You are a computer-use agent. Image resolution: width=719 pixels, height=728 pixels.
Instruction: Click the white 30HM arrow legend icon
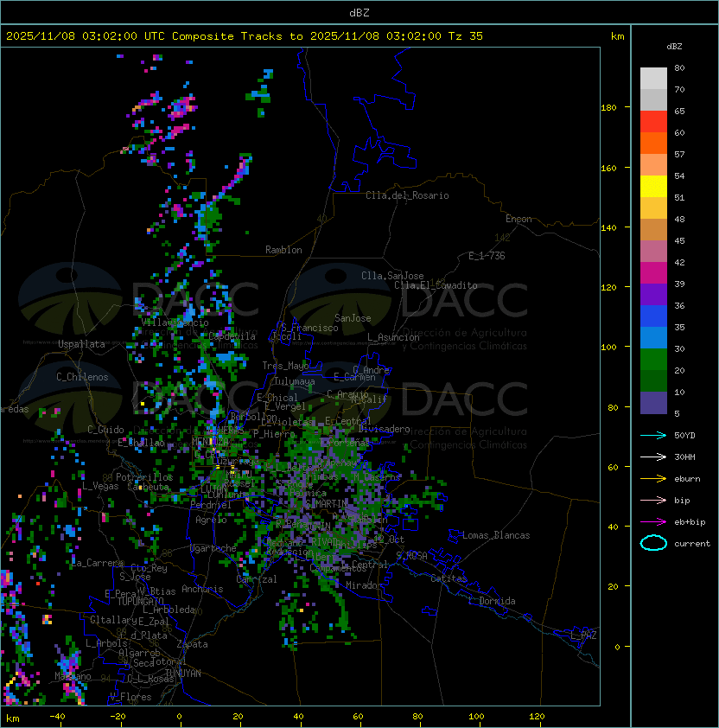click(x=653, y=457)
